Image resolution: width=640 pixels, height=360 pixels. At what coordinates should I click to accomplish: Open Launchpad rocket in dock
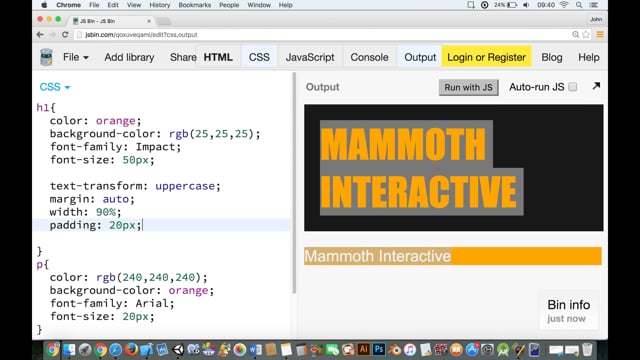85,350
